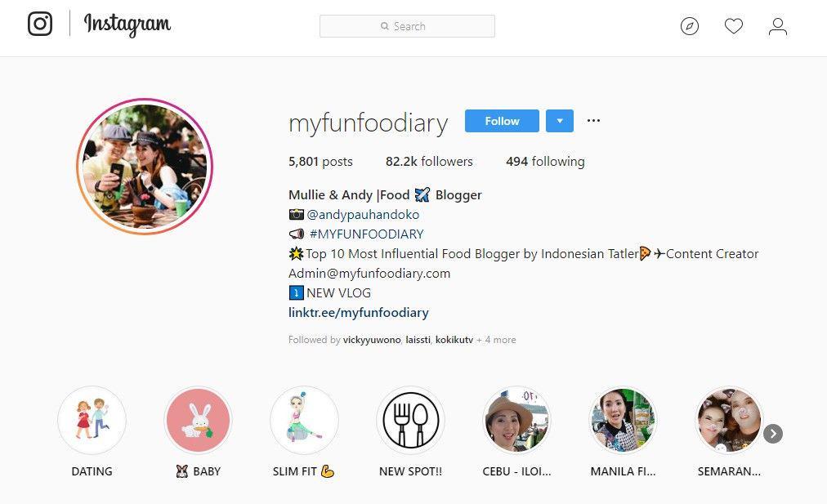
Task: Open the three-dot options menu
Action: (x=593, y=121)
